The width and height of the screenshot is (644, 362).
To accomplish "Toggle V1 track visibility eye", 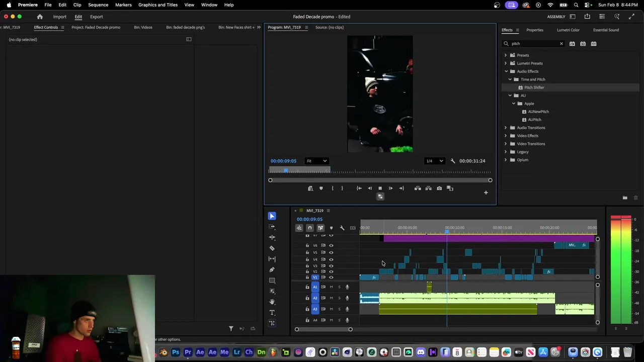I will click(x=331, y=278).
